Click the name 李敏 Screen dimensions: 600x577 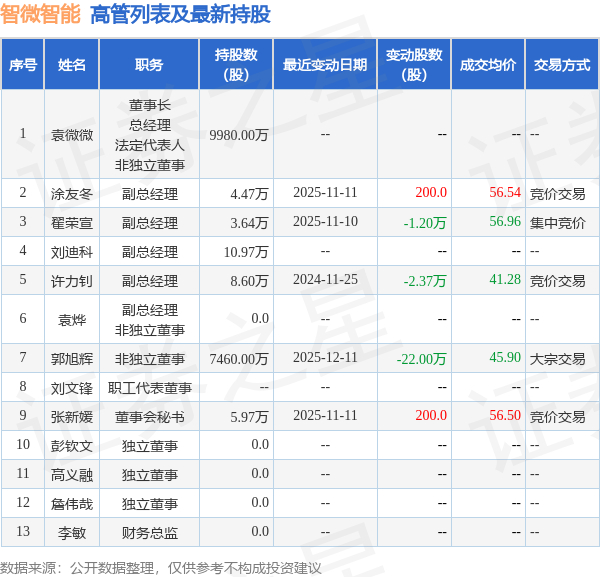pos(72,533)
